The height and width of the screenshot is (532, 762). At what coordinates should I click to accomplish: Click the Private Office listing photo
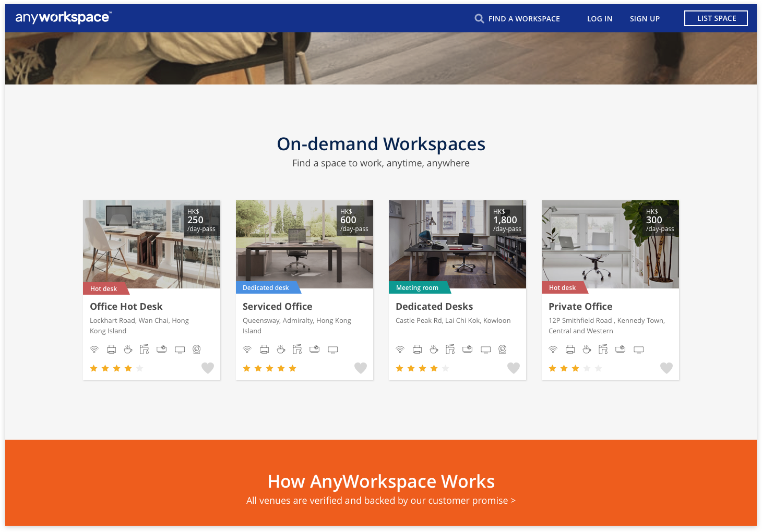coord(610,244)
